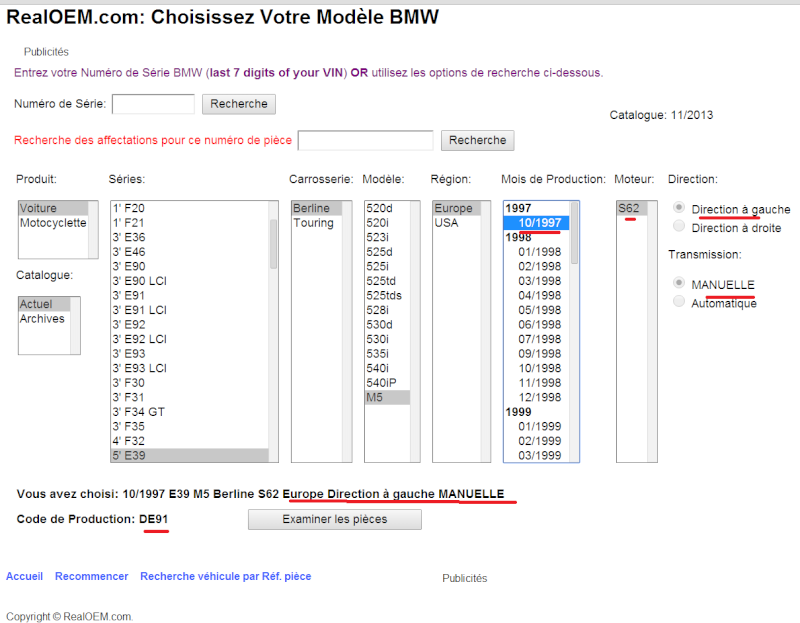Select 3' E92 in Séries list

(190, 325)
